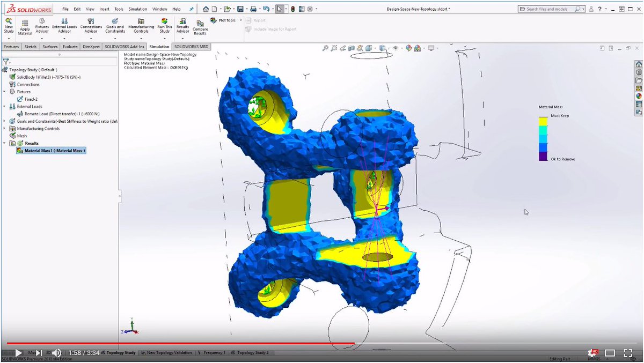Open video quality settings gear
The width and height of the screenshot is (644, 363).
click(592, 353)
